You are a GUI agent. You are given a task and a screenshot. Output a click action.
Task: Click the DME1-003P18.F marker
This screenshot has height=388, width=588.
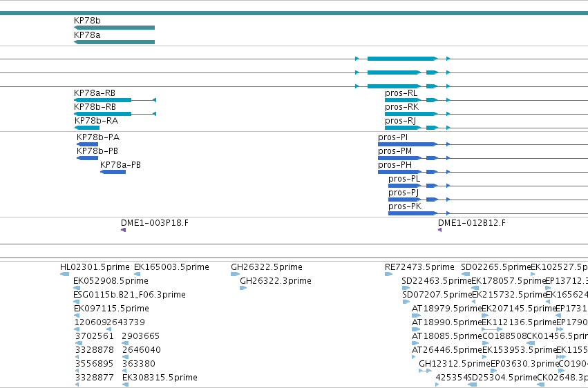(x=124, y=230)
